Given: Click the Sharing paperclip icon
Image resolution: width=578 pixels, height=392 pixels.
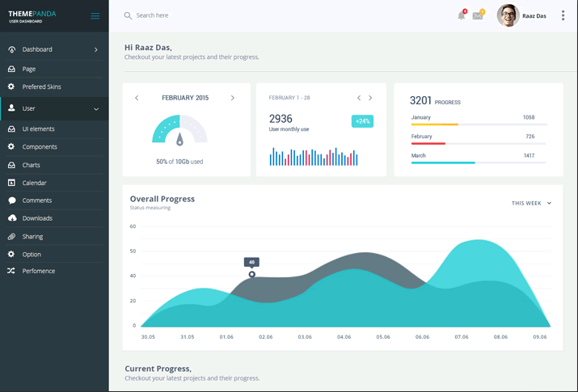Looking at the screenshot, I should (x=11, y=237).
